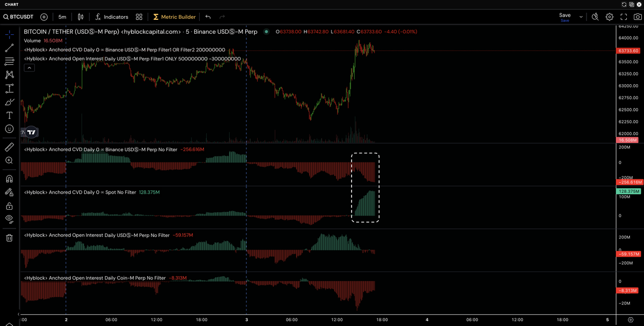The image size is (644, 326).
Task: Select the ruler measure tool
Action: (x=9, y=146)
